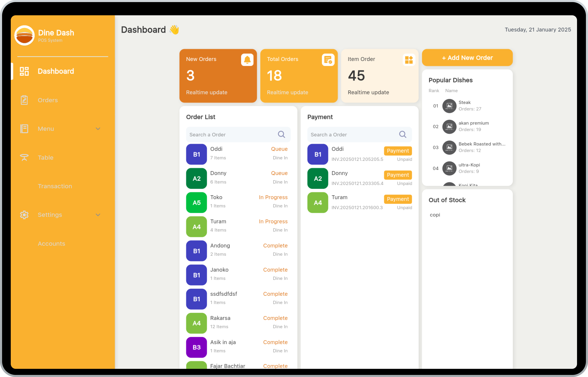Toggle visibility of Dine Dash POS logo

(25, 35)
